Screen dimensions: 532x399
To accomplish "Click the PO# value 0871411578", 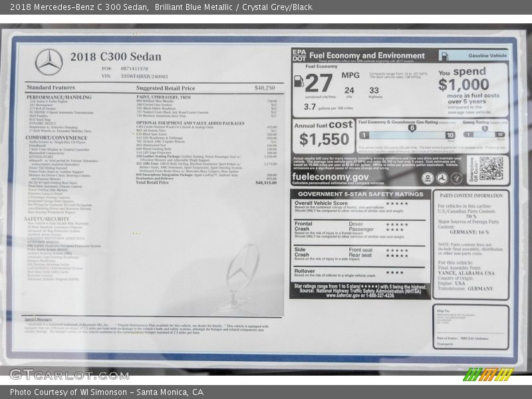I will pyautogui.click(x=134, y=68).
